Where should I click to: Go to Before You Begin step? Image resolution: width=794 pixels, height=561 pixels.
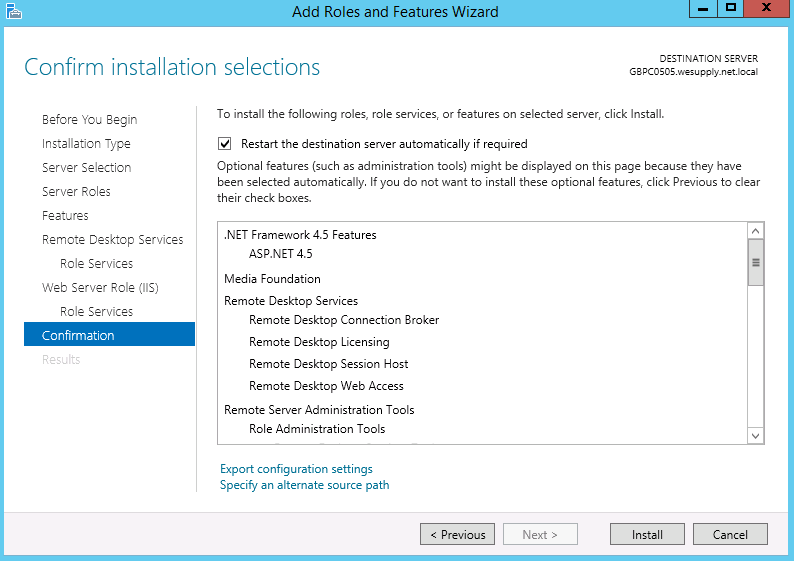click(x=90, y=119)
